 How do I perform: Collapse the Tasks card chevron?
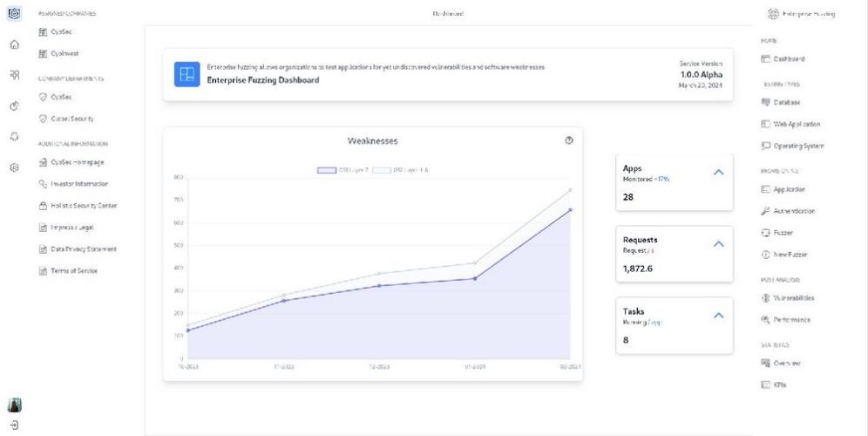pos(718,316)
